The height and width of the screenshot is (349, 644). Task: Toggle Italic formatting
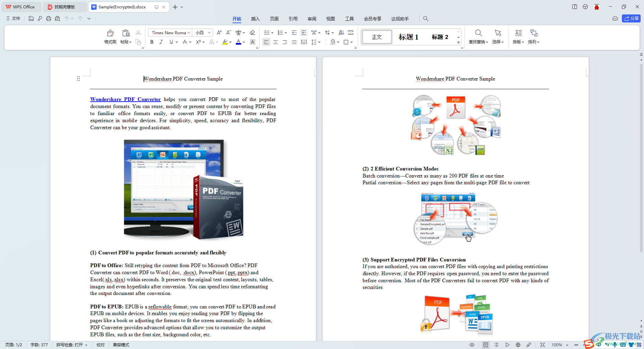tap(161, 42)
